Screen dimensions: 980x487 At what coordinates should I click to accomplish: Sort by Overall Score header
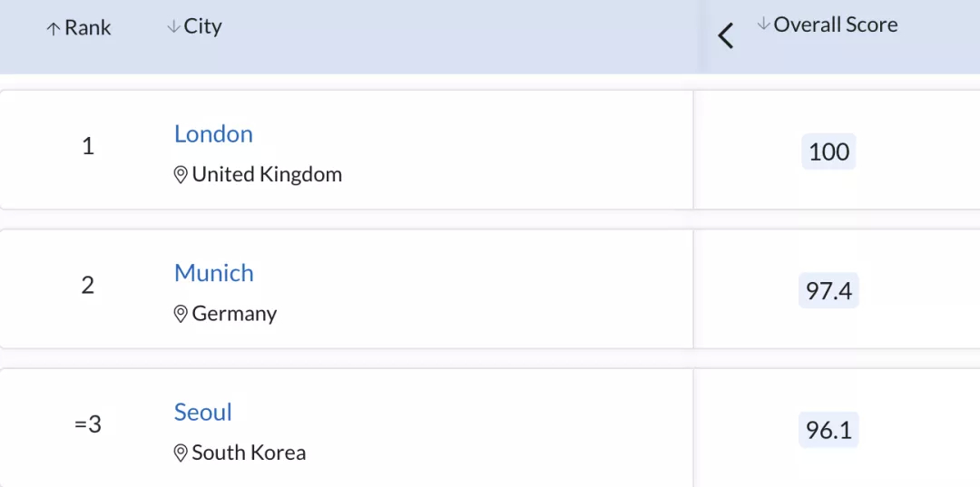tap(828, 24)
